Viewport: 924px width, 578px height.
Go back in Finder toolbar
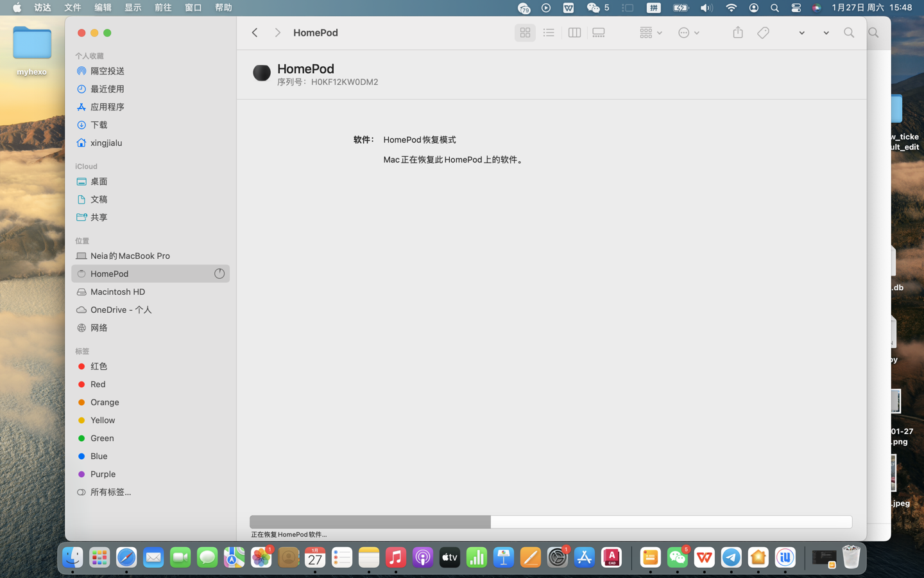tap(255, 33)
